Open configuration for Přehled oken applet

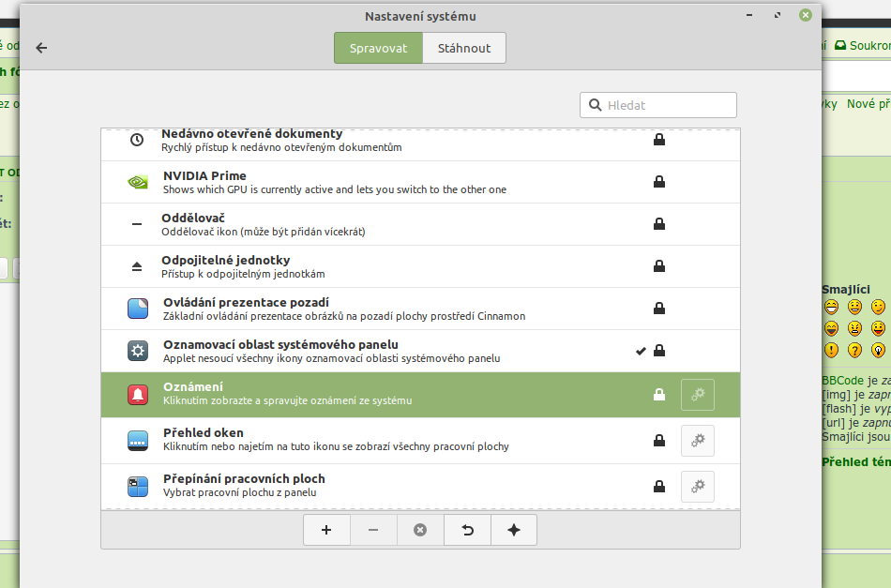coord(697,440)
